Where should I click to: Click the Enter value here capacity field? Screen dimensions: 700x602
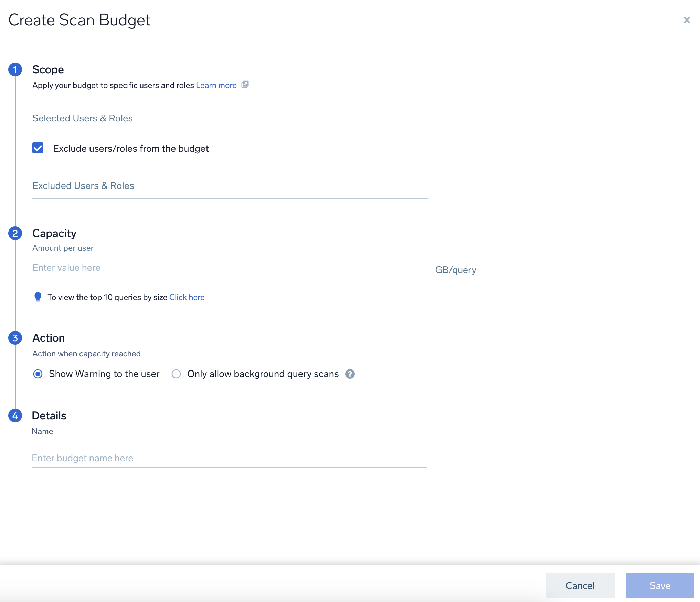pyautogui.click(x=230, y=268)
